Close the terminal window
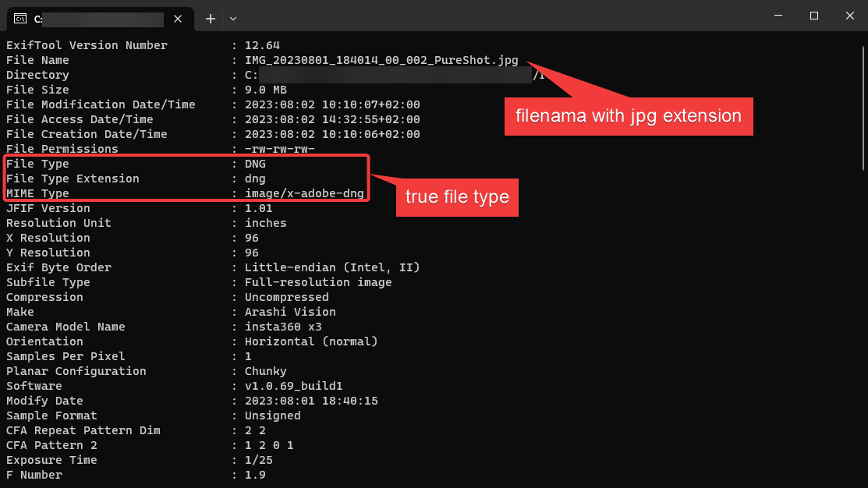 coord(849,16)
